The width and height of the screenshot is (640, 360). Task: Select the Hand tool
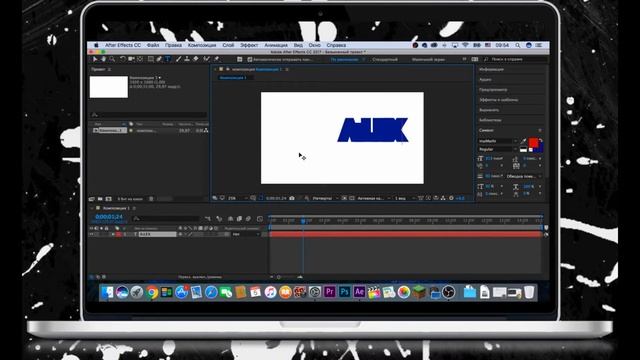pos(103,59)
